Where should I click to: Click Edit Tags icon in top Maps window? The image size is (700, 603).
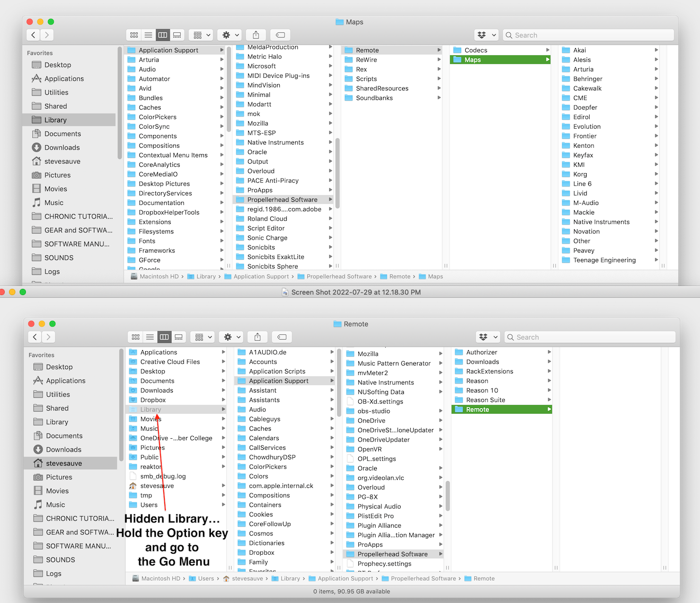click(280, 35)
